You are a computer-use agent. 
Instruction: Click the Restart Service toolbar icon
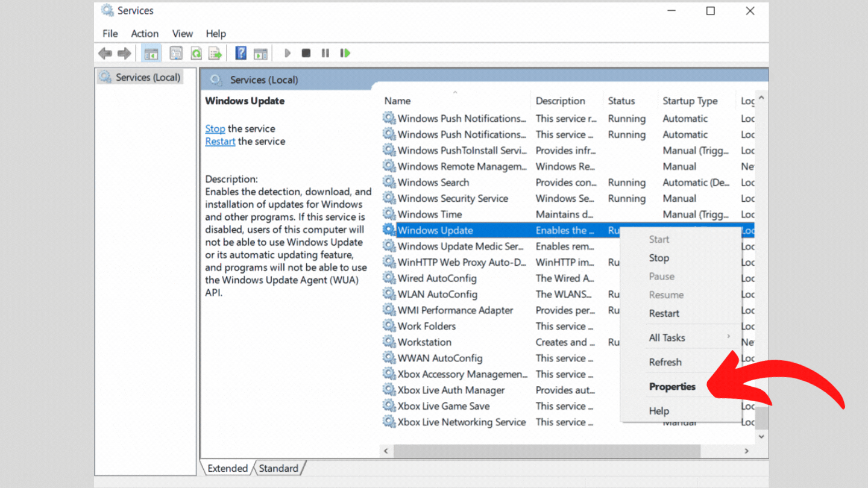click(x=345, y=53)
